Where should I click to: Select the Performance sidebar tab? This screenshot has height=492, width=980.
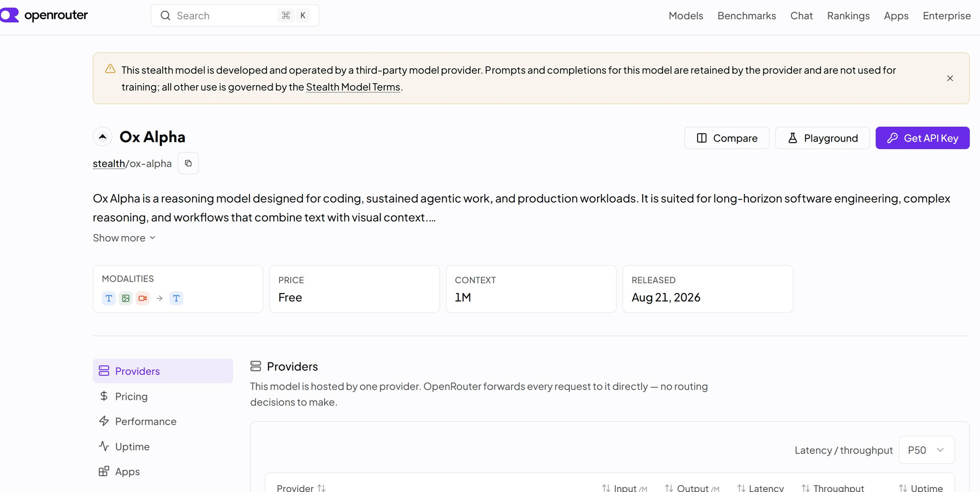(163, 421)
